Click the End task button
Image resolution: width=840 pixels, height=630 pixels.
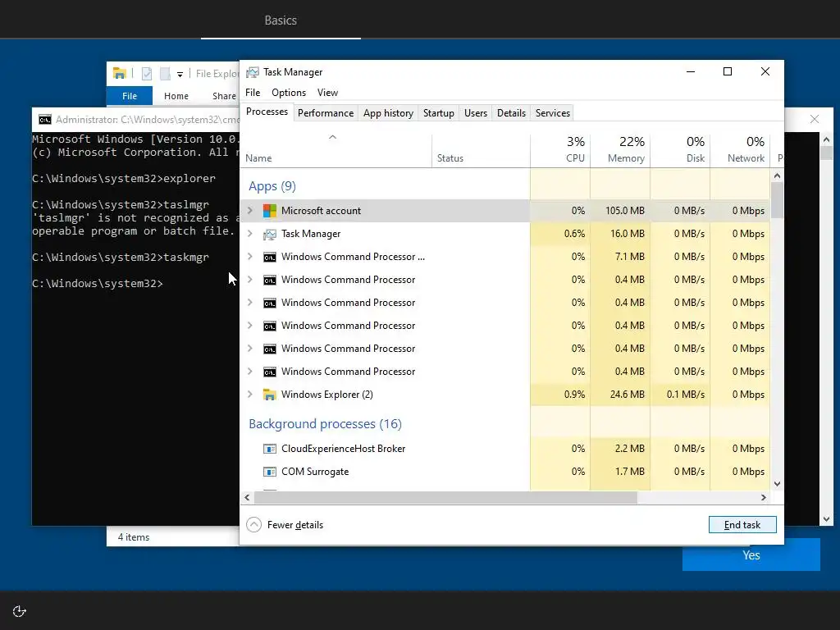coord(742,525)
